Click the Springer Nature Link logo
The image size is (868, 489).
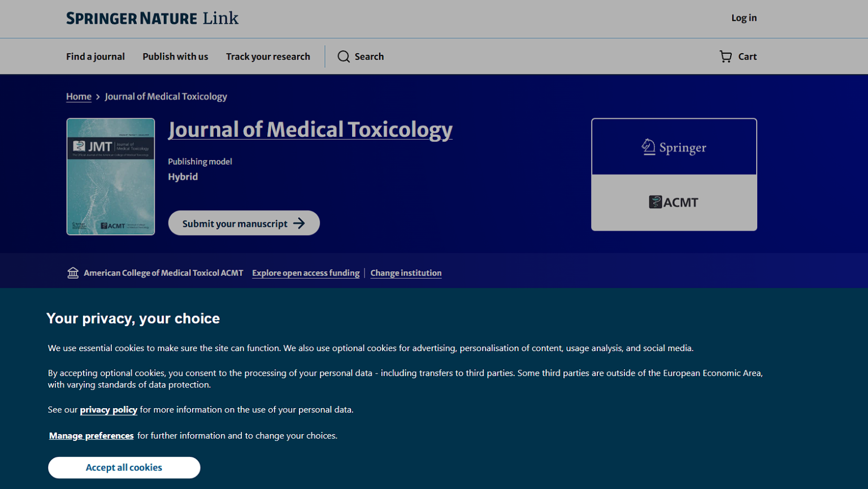pos(151,18)
